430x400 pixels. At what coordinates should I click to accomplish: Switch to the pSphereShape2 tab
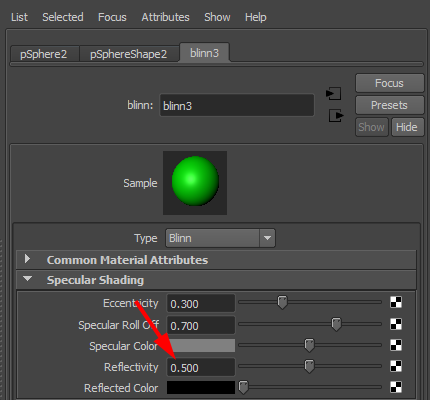129,54
